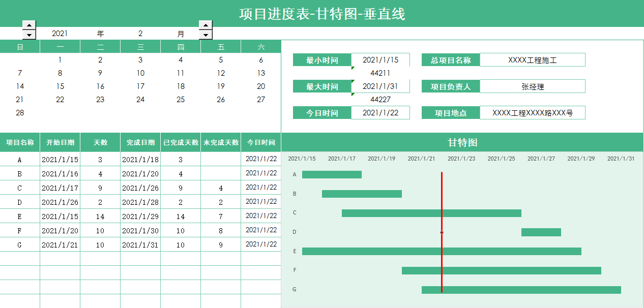Select calendar day 10
The height and width of the screenshot is (308, 644).
pos(140,73)
